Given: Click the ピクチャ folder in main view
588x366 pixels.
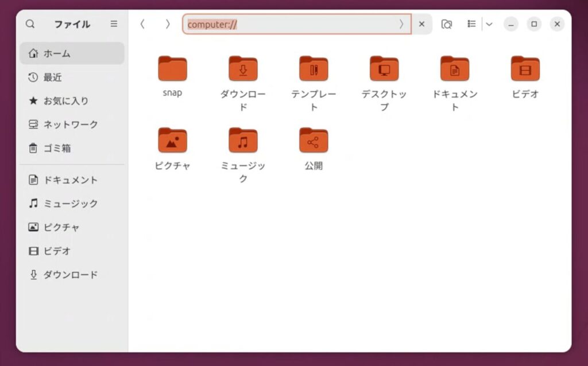Looking at the screenshot, I should tap(172, 141).
